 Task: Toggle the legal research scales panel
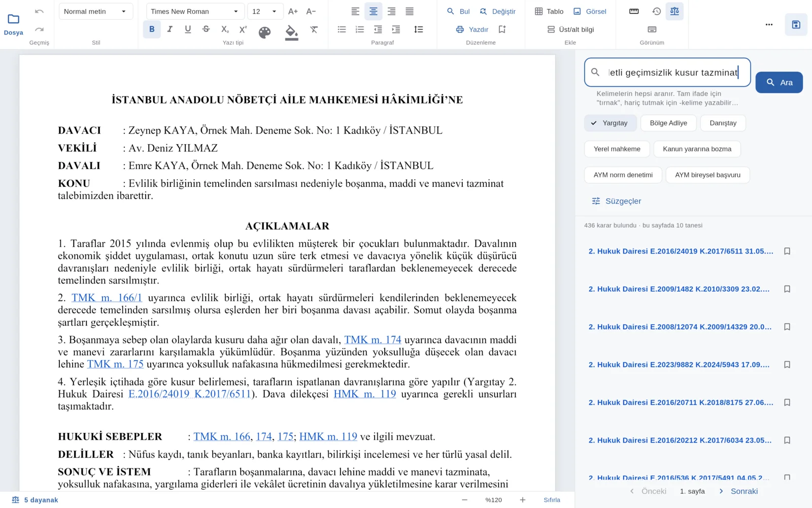pyautogui.click(x=674, y=11)
